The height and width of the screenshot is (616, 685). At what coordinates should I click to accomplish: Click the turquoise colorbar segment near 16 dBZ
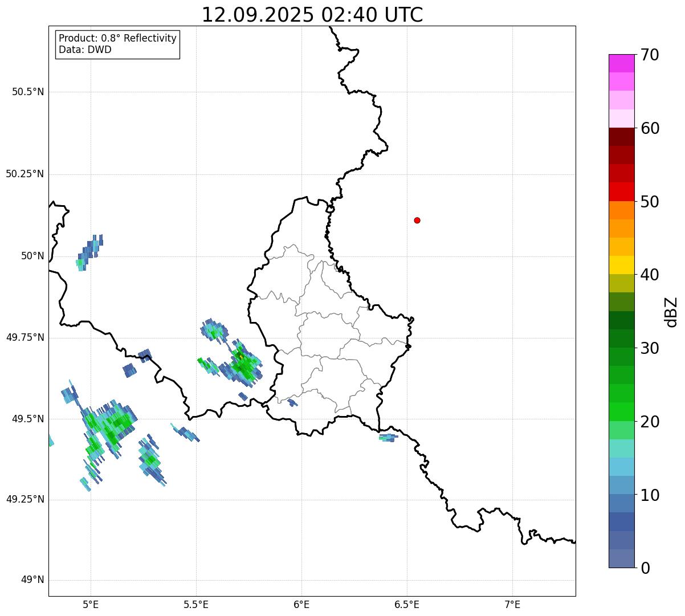[622, 448]
